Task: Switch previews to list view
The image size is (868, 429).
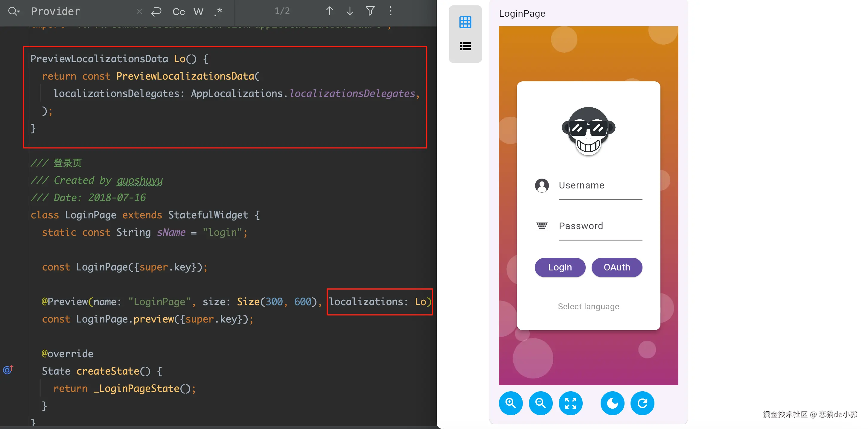Action: tap(465, 46)
